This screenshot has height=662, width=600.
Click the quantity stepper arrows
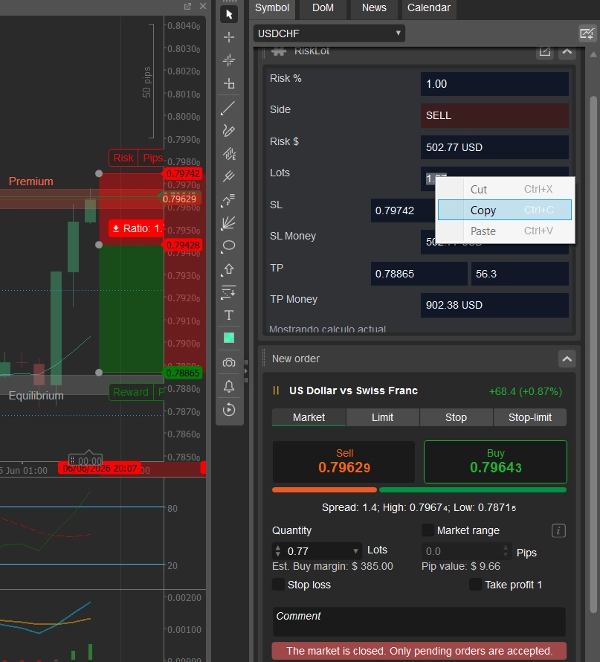[x=278, y=551]
